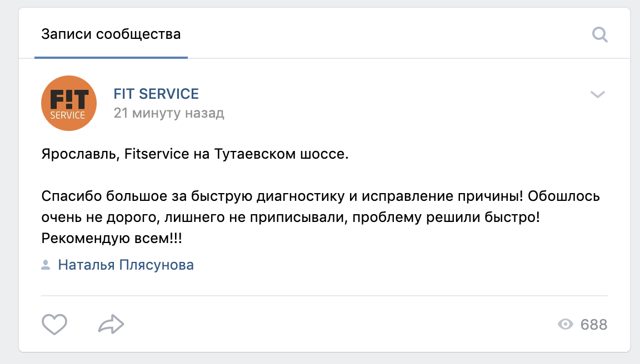Click the 'Рекомендую всем!!!' line
Viewport: 640px width, 364px height.
[112, 239]
